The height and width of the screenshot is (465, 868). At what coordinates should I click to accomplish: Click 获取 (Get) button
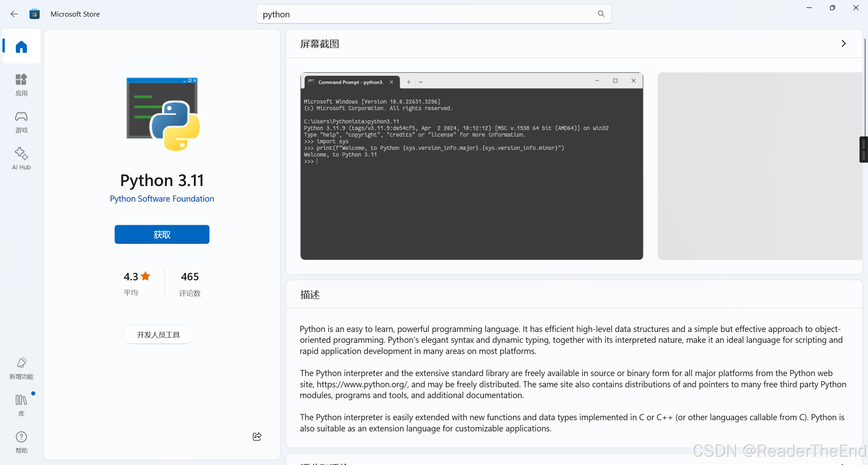(162, 234)
